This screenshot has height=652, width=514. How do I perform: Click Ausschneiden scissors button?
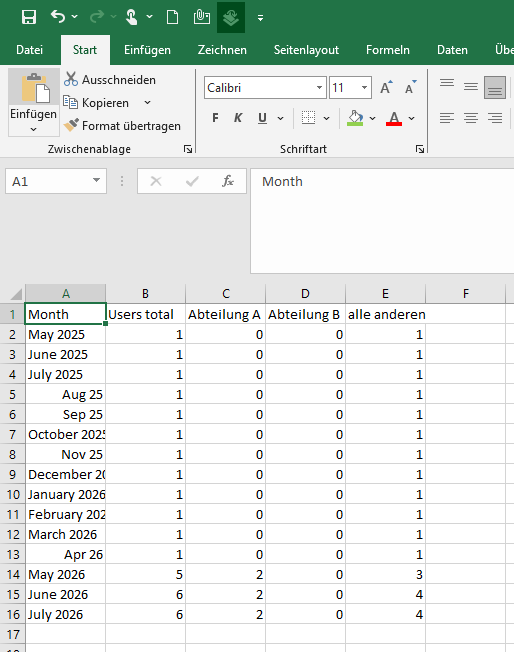coord(110,79)
